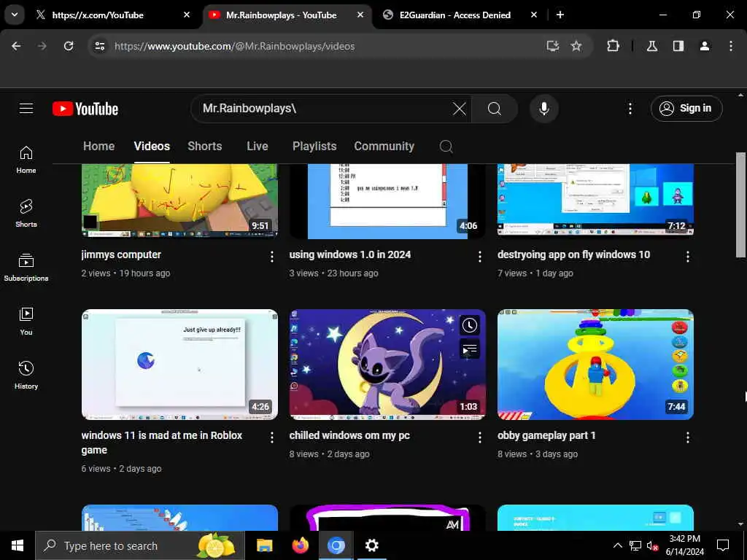
Task: Switch to the channel Shorts tab
Action: tap(205, 146)
